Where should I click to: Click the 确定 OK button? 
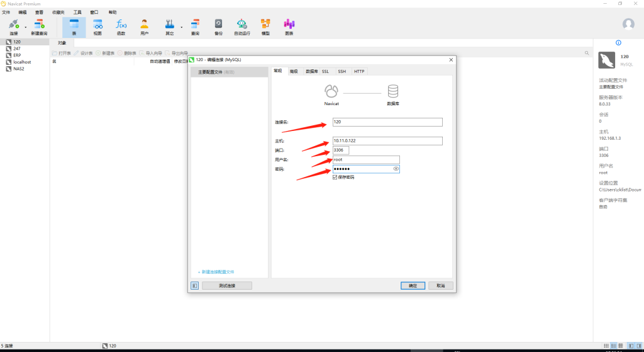click(x=413, y=286)
